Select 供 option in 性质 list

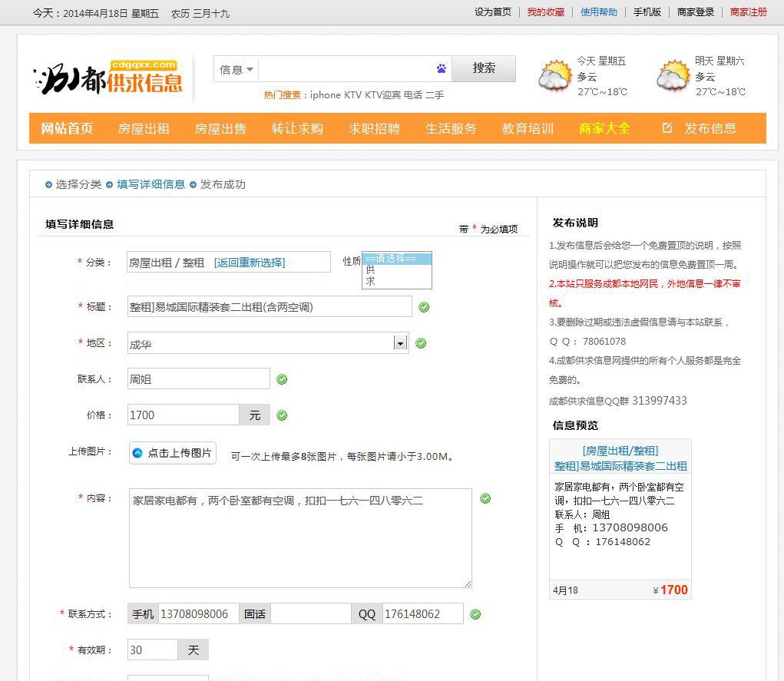pyautogui.click(x=371, y=270)
